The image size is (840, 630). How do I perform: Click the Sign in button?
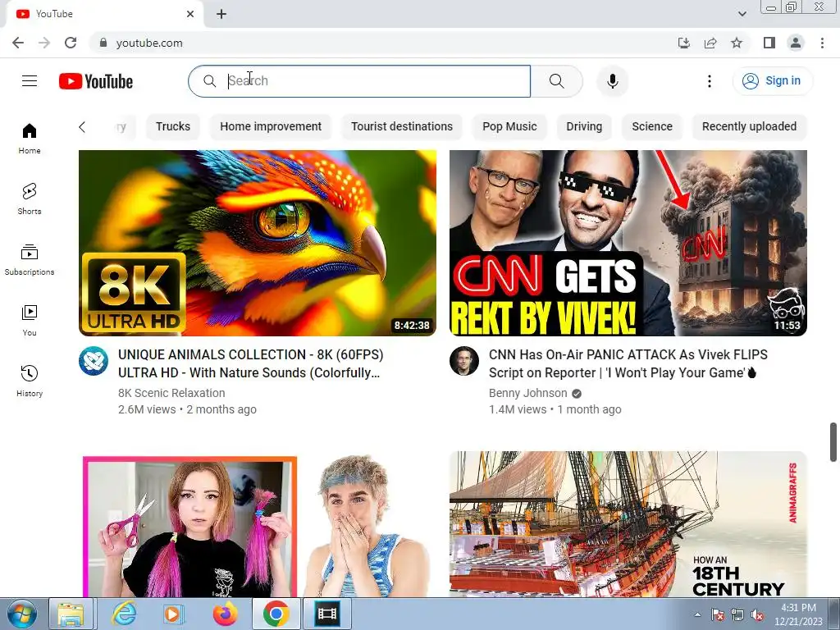(x=772, y=81)
